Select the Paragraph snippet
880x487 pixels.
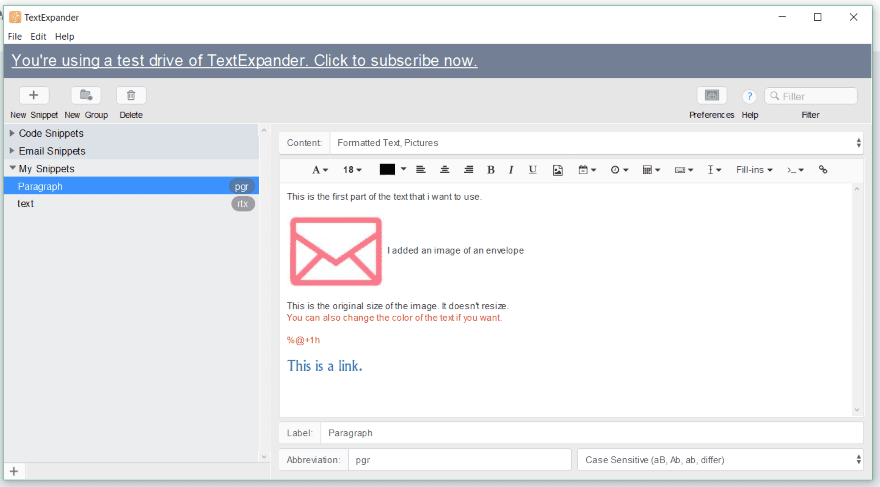coord(131,186)
